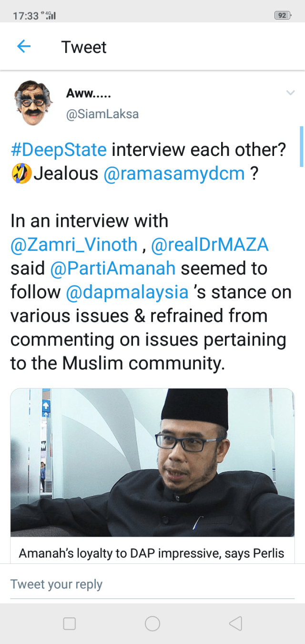Tap the Android home circle button
Screen dimensions: 305x644
pos(152,624)
